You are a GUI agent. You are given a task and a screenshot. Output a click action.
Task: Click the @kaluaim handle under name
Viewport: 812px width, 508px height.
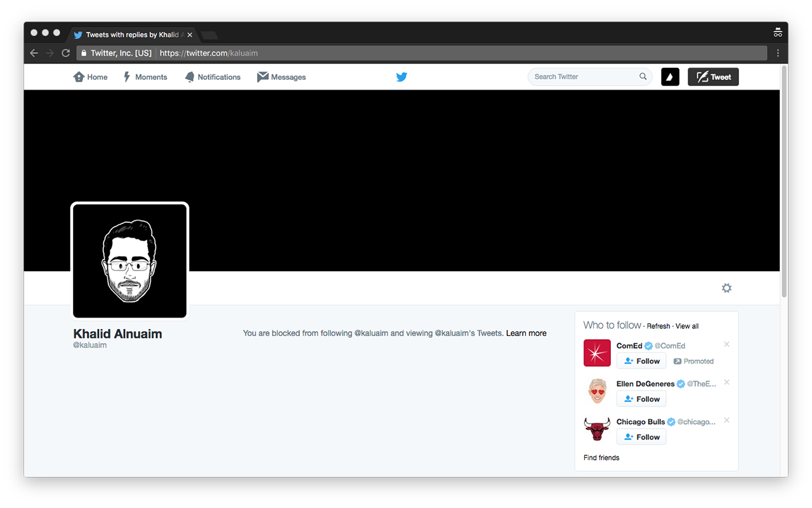pos(90,345)
